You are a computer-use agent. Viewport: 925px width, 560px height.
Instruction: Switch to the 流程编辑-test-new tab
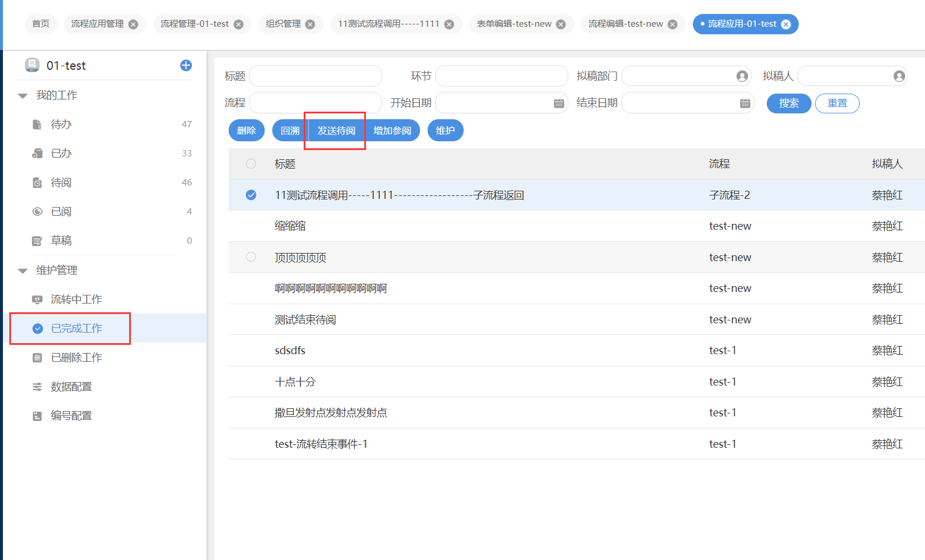click(x=625, y=24)
